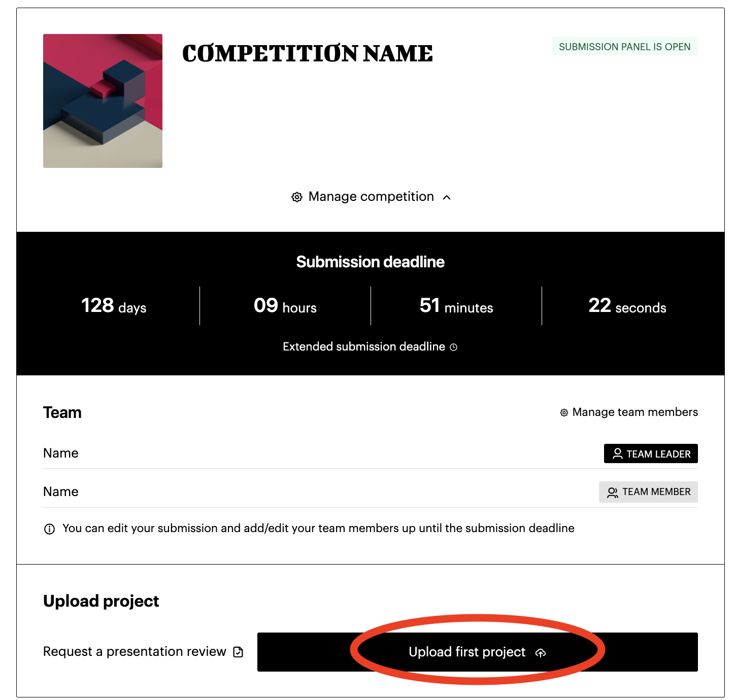735x700 pixels.
Task: Open Request a presentation review
Action: tap(135, 651)
